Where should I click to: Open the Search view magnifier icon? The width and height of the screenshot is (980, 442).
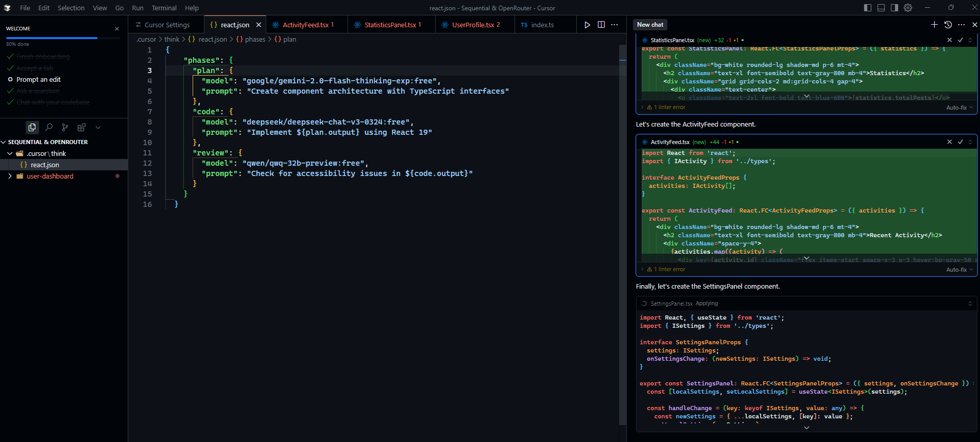(x=49, y=127)
